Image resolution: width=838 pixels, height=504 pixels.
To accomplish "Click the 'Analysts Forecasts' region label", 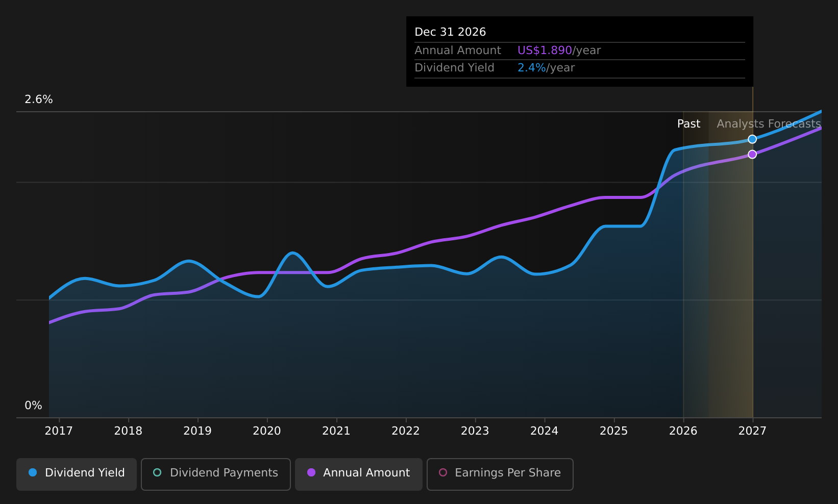I will (769, 124).
